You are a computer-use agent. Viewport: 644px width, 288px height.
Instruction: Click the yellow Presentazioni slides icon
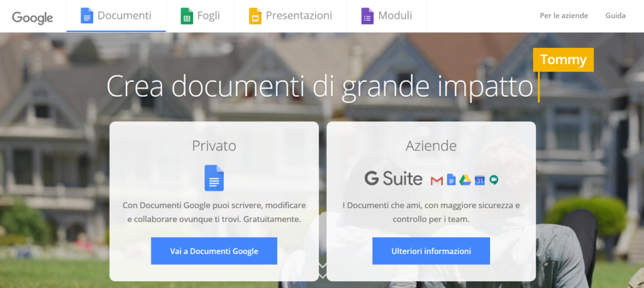[x=255, y=16]
